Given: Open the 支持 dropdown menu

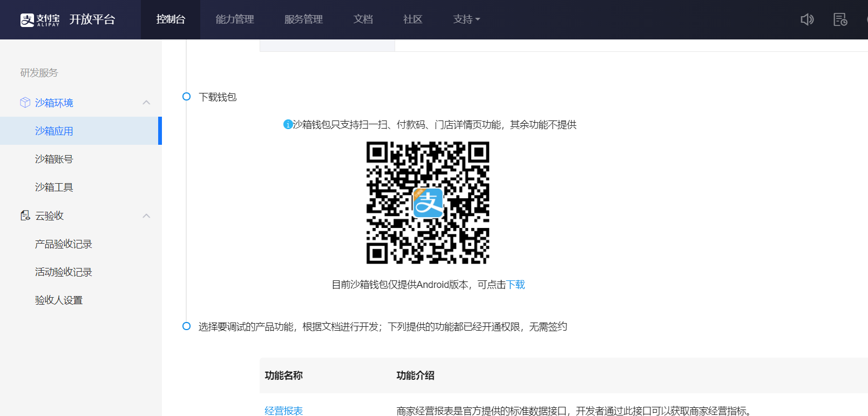Looking at the screenshot, I should (x=466, y=19).
